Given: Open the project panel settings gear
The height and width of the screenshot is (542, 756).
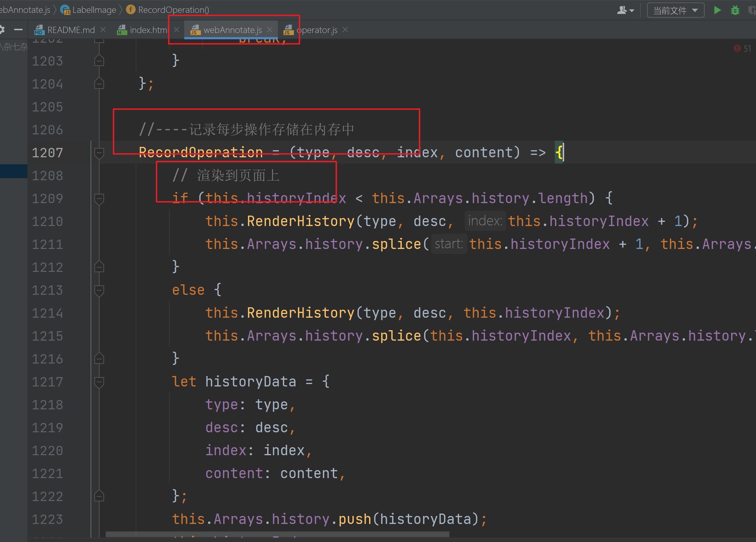Looking at the screenshot, I should [x=2, y=30].
